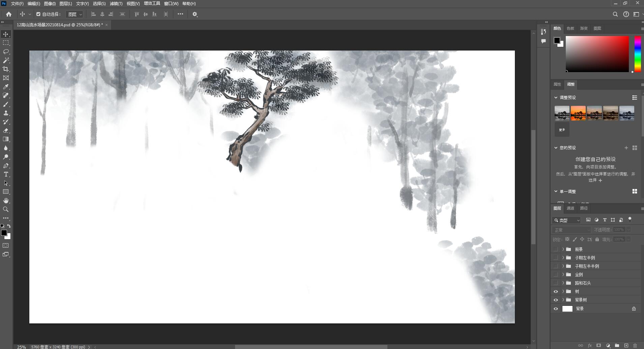The image size is (644, 349).
Task: Expand the 背景树 group
Action: pos(563,300)
